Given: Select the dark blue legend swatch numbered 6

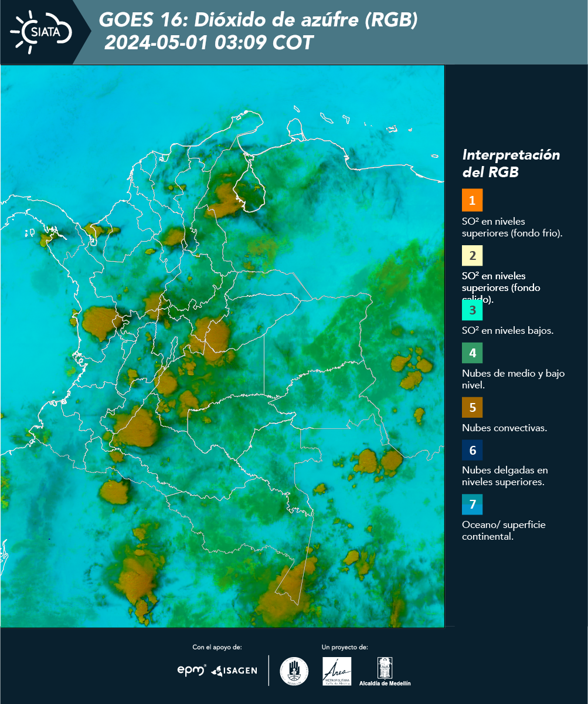Looking at the screenshot, I should (x=472, y=451).
